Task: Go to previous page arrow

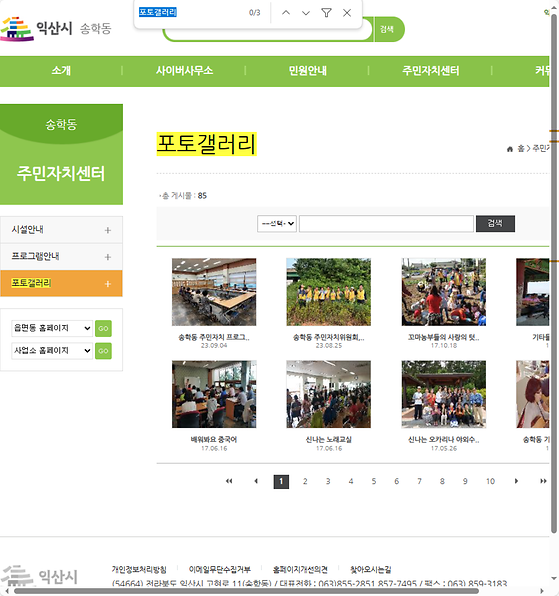Action: click(x=256, y=481)
